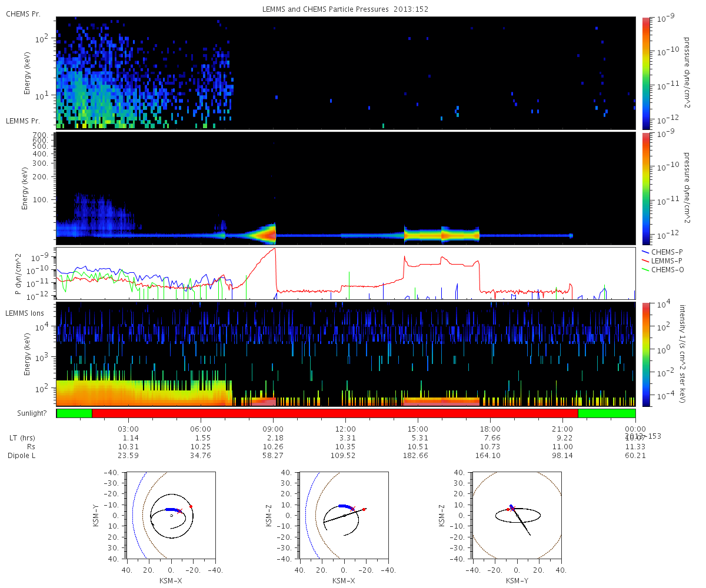Click the LEMMS-P pressure peak near 09:00
The width and height of the screenshot is (706, 588).
(x=274, y=249)
